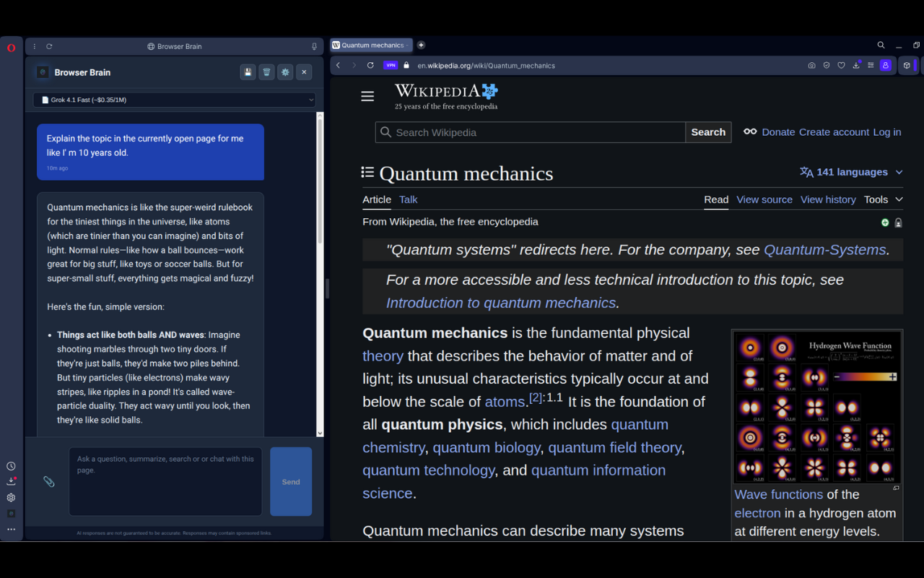Open the quantum field theory link
Image resolution: width=924 pixels, height=578 pixels.
tap(615, 447)
